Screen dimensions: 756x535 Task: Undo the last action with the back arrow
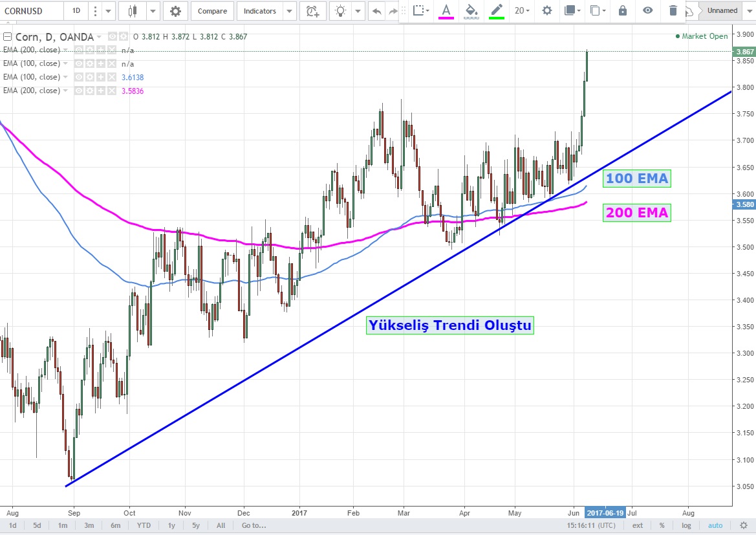(x=377, y=11)
